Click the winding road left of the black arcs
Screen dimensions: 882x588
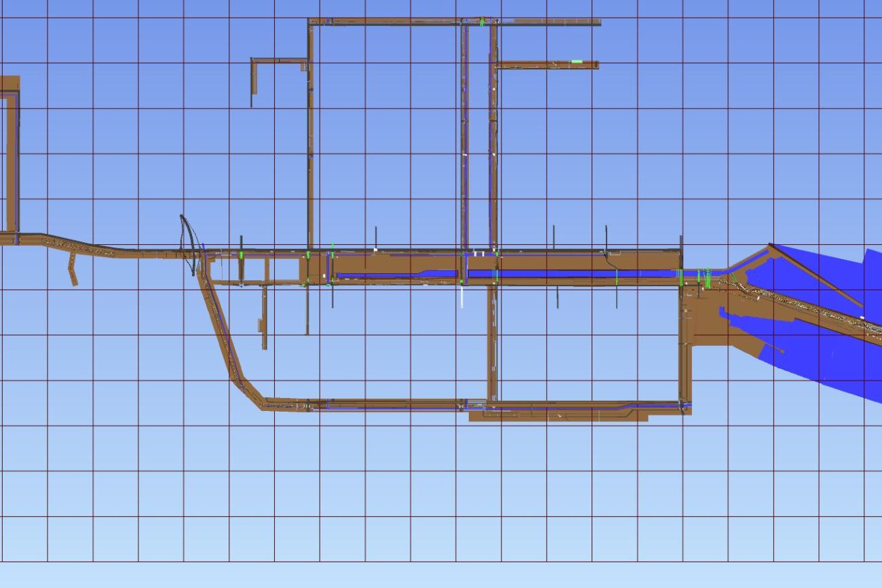tap(102, 248)
